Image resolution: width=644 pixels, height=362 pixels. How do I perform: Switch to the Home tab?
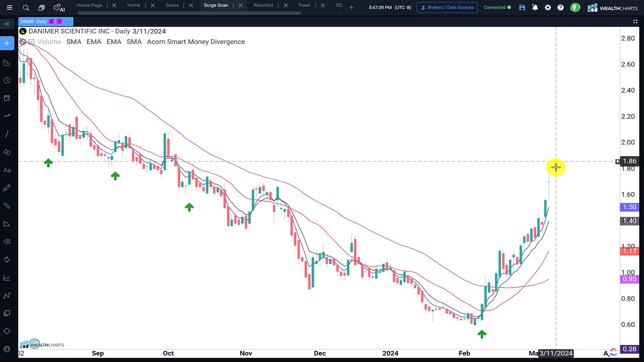[134, 5]
